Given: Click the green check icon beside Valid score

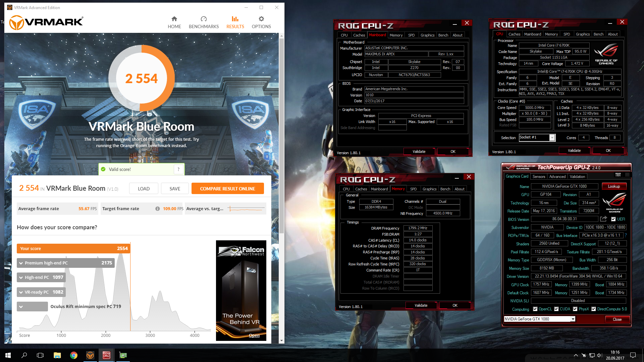Looking at the screenshot, I should click(x=103, y=169).
